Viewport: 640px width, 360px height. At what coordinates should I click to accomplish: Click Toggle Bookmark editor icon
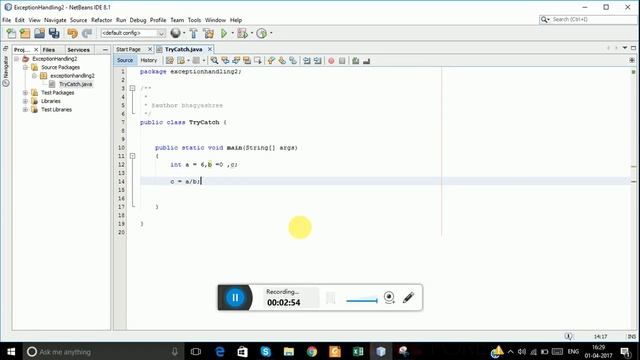293,61
